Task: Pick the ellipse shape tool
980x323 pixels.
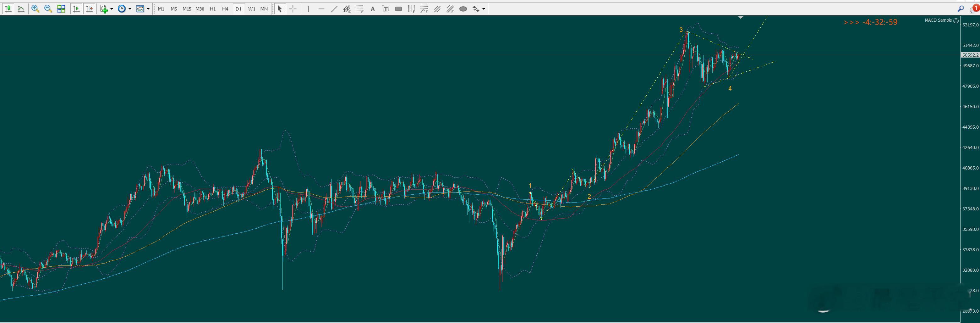Action: [x=463, y=9]
